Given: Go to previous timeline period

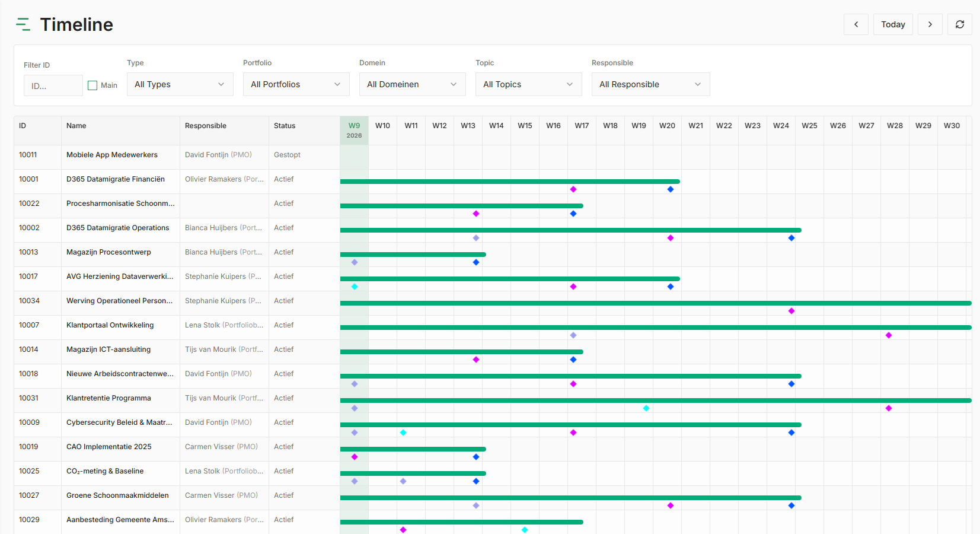Looking at the screenshot, I should 855,24.
